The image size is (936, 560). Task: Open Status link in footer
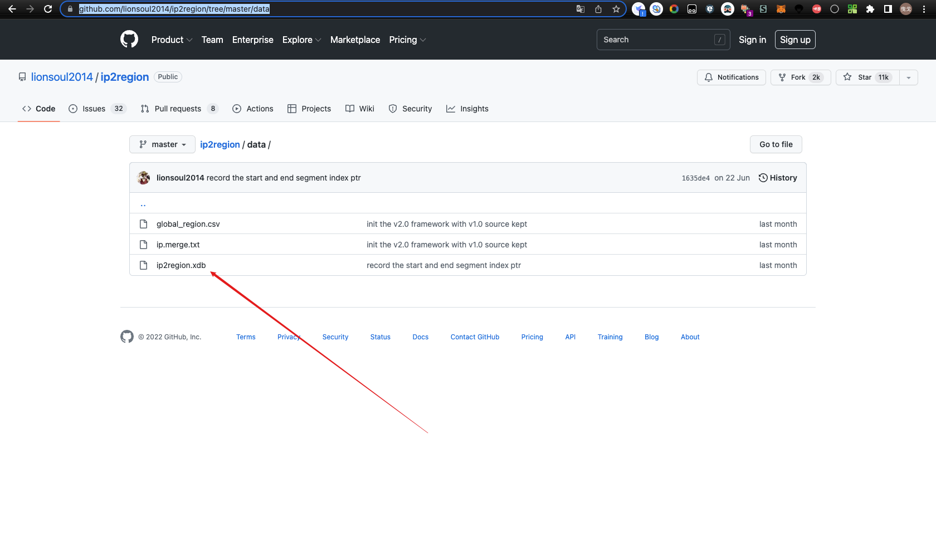coord(381,337)
